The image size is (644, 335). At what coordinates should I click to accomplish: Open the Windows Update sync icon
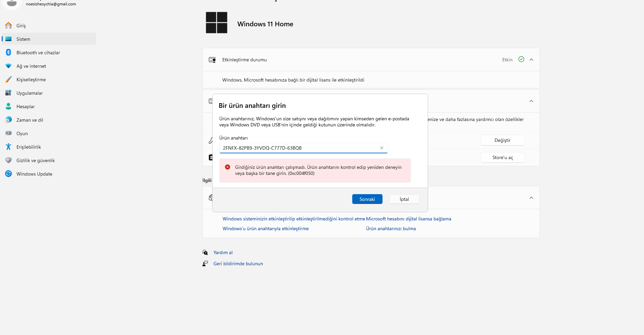[8, 174]
